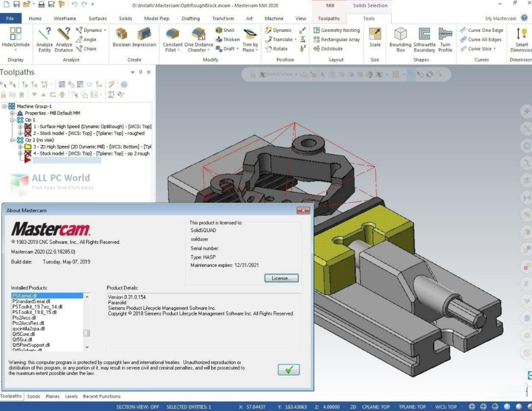Click the Save icon in quick access toolbar
Image resolution: width=532 pixels, height=411 pixels.
(16, 4)
